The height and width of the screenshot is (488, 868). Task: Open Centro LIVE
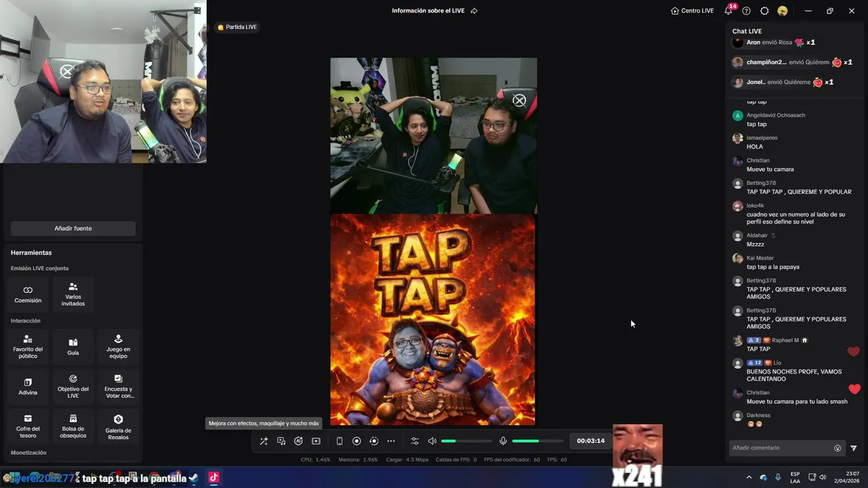click(692, 11)
